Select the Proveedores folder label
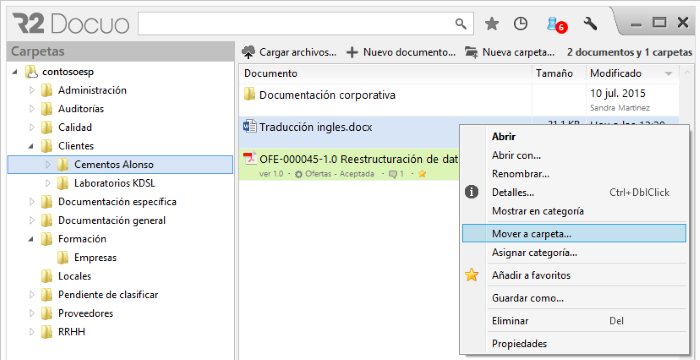Image resolution: width=700 pixels, height=360 pixels. tap(86, 314)
